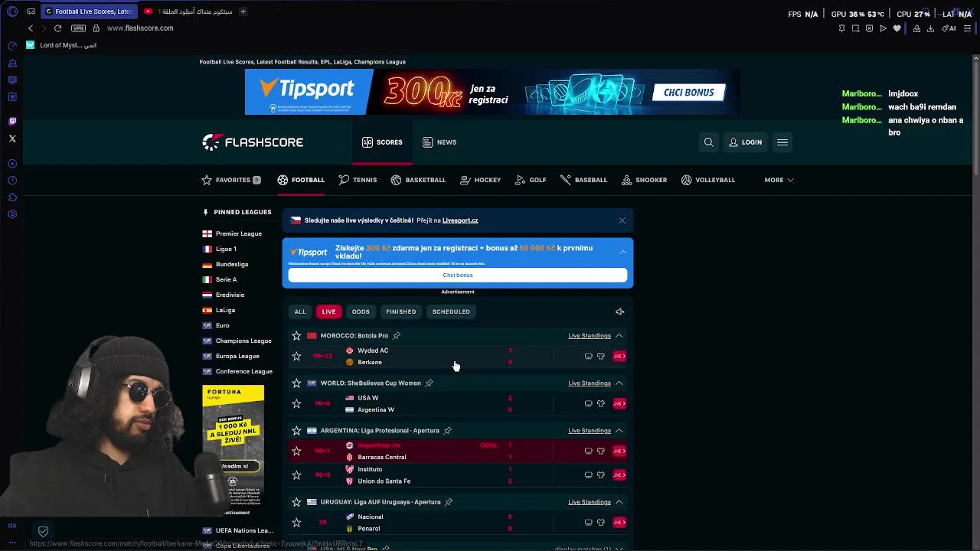Image resolution: width=980 pixels, height=551 pixels.
Task: Collapse the Liga Profesional Apertura section
Action: tap(619, 431)
